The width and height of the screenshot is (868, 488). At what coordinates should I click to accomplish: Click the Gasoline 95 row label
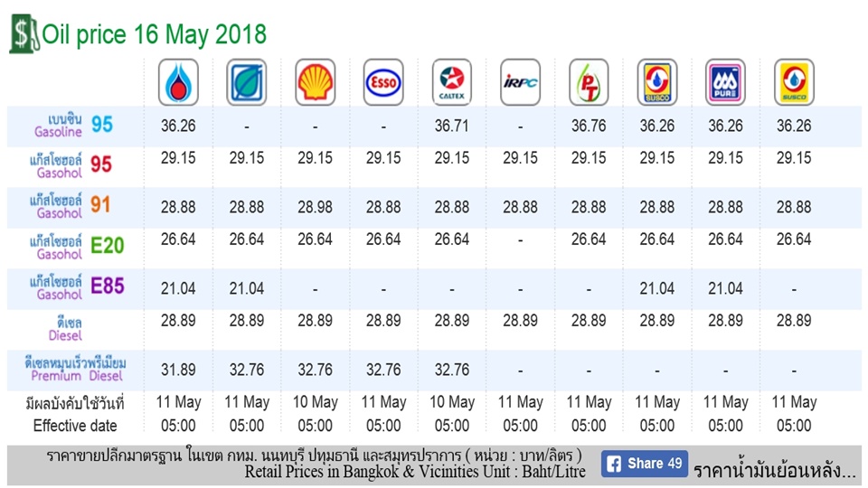point(71,126)
